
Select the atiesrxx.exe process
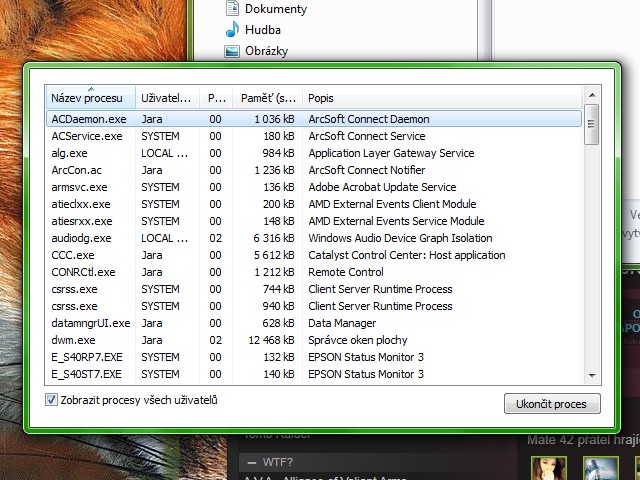click(x=313, y=221)
